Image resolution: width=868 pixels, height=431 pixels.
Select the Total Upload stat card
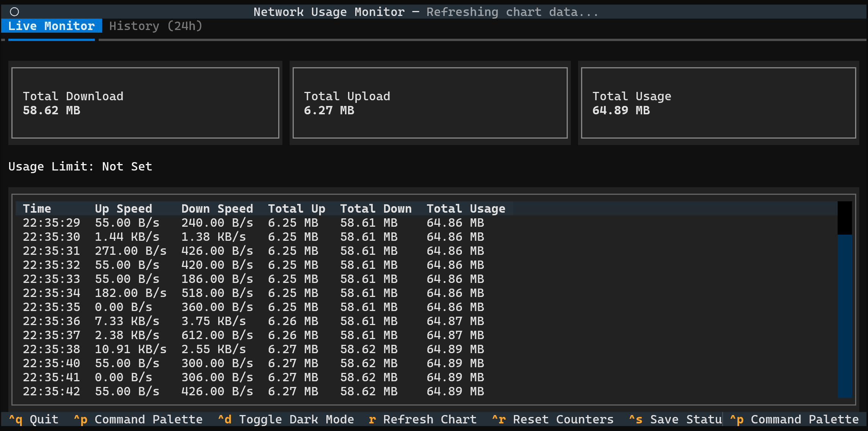430,103
